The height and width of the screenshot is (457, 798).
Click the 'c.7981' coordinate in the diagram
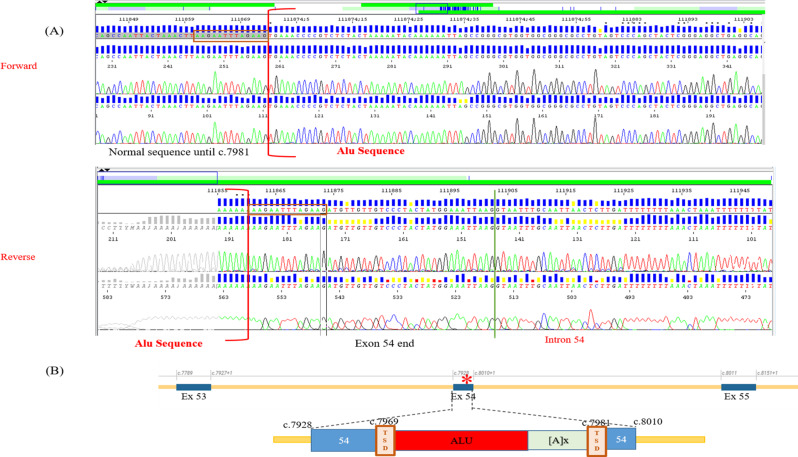coord(596,422)
